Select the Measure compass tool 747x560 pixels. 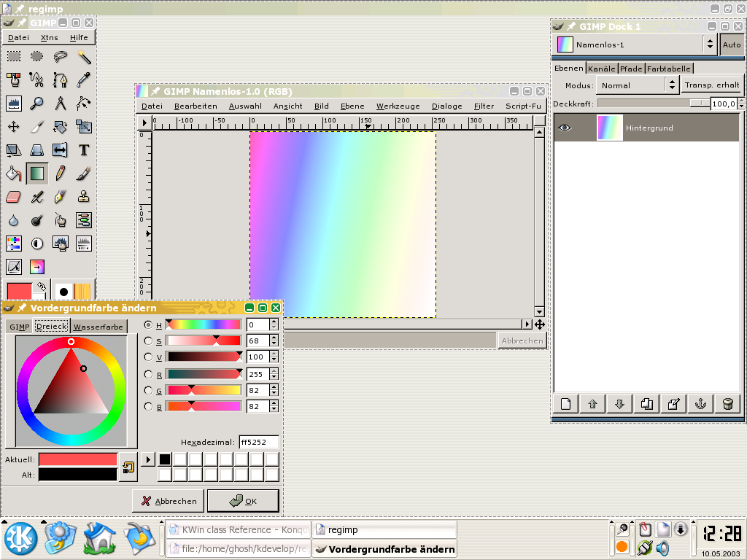[60, 104]
